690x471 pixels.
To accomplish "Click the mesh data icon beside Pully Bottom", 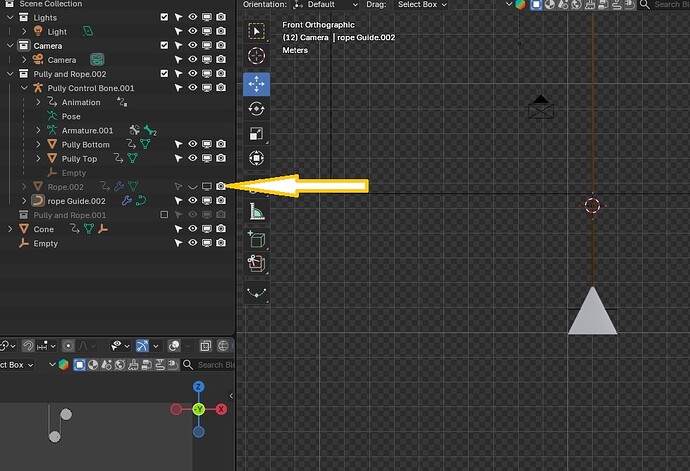I will pyautogui.click(x=145, y=144).
